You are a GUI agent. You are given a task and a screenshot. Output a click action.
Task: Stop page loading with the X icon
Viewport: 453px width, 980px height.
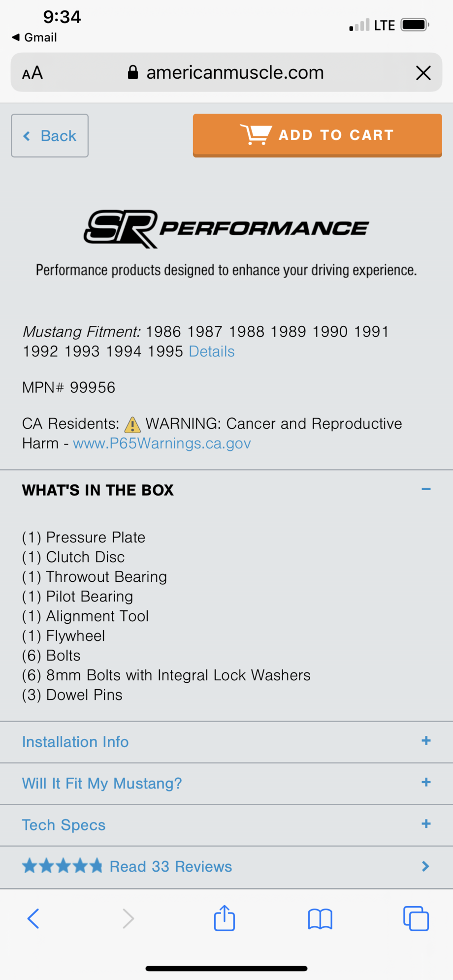coord(423,73)
